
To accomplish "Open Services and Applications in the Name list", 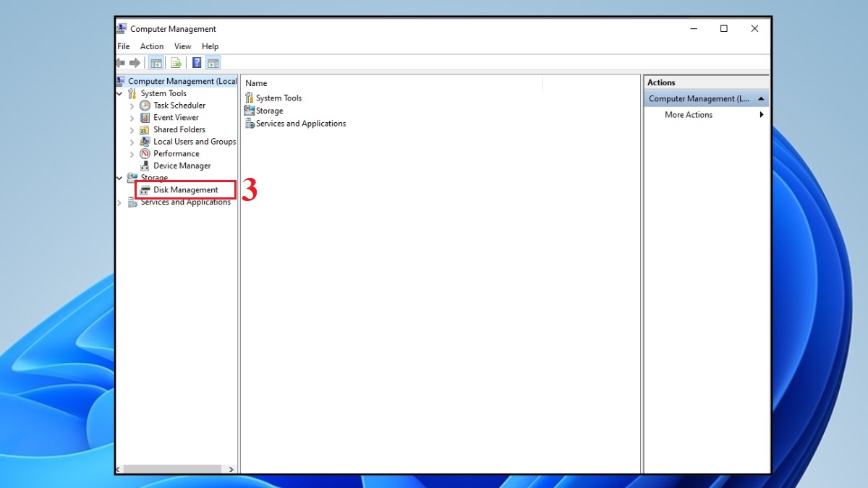I will [300, 123].
